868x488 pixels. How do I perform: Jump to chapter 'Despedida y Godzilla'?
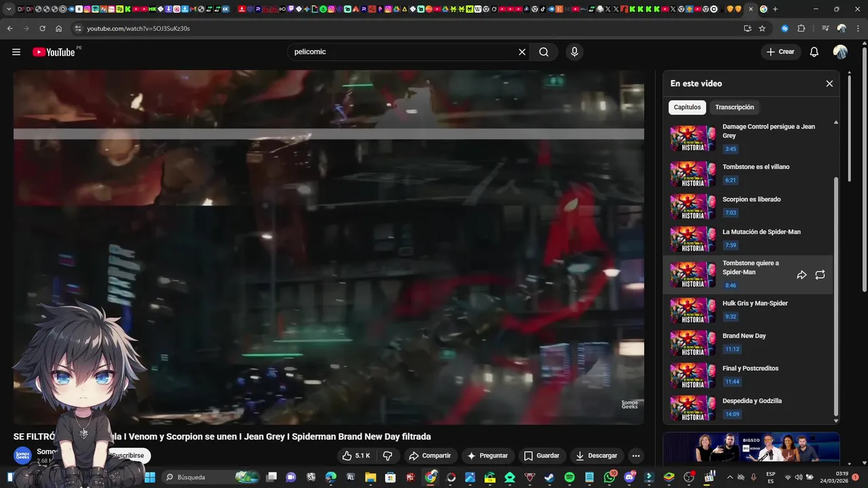click(x=749, y=408)
